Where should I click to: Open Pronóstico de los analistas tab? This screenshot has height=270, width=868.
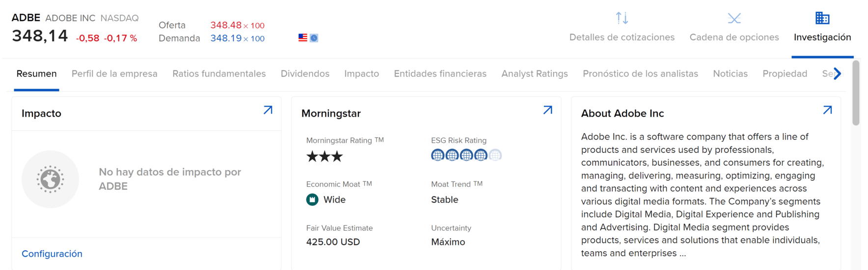point(640,74)
